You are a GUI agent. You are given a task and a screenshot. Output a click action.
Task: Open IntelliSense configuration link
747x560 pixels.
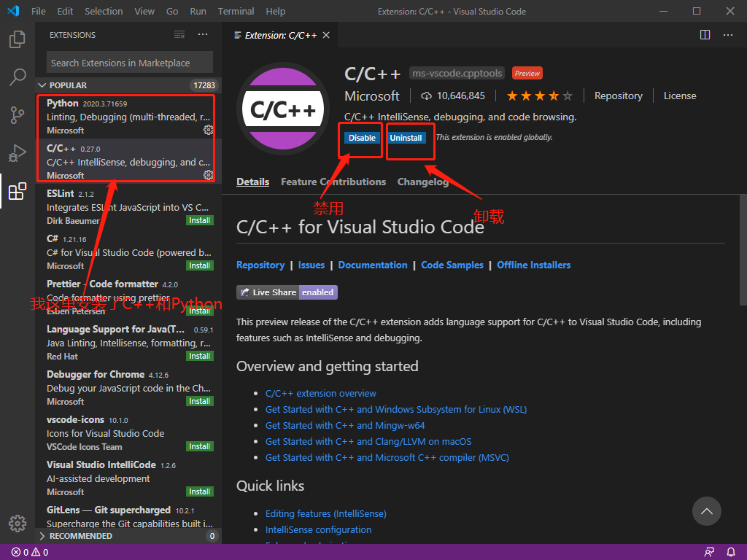click(318, 530)
